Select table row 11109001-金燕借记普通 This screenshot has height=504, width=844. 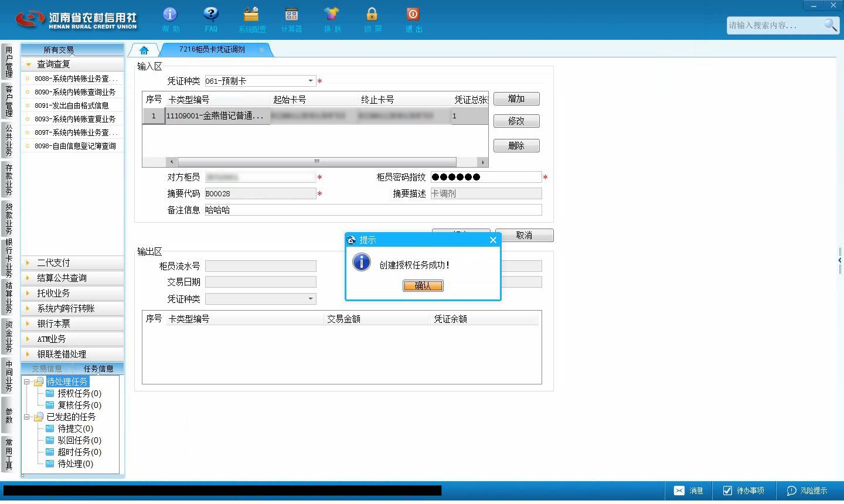coord(315,116)
